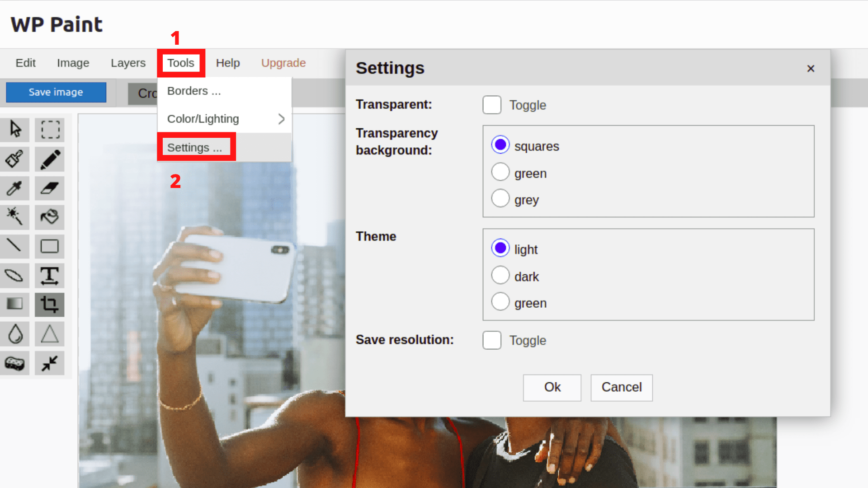Switch Theme to dark

point(500,275)
